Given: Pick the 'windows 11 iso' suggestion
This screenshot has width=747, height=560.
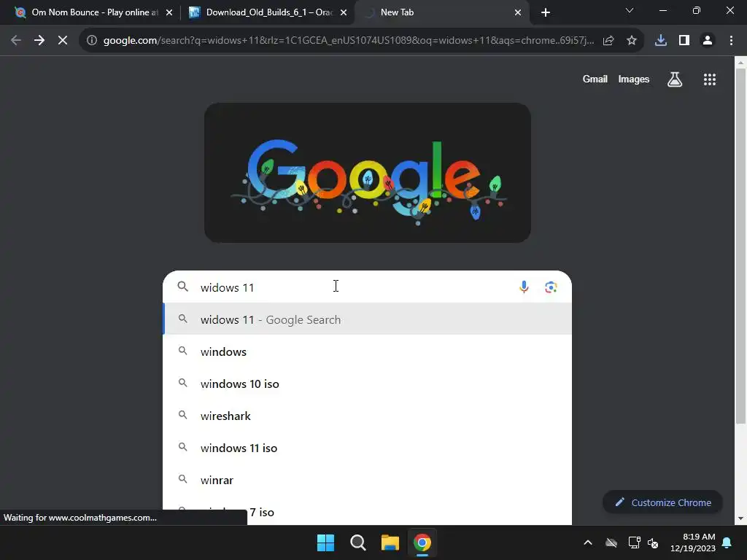Looking at the screenshot, I should tap(368, 448).
